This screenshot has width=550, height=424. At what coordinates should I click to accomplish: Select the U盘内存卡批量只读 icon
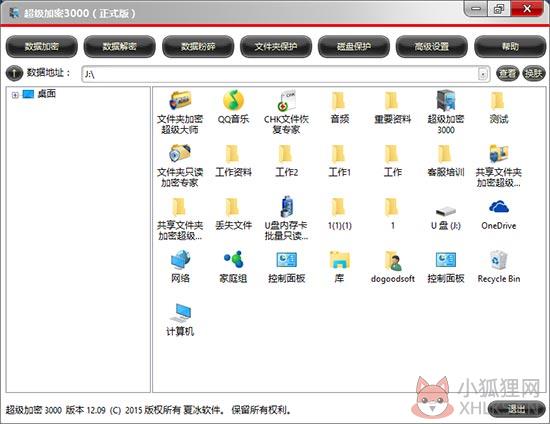click(x=286, y=218)
